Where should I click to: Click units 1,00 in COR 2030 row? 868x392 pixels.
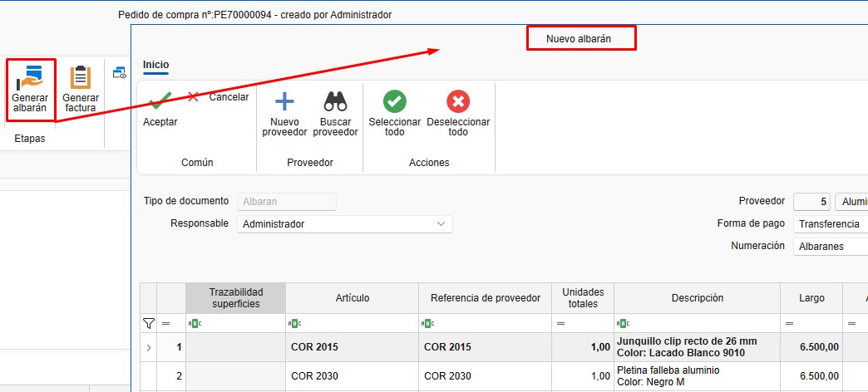[583, 376]
